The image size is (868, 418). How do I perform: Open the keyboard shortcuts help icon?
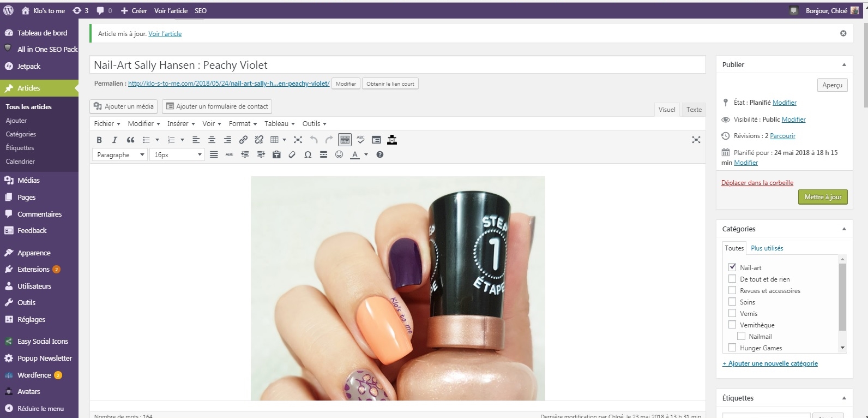click(380, 155)
